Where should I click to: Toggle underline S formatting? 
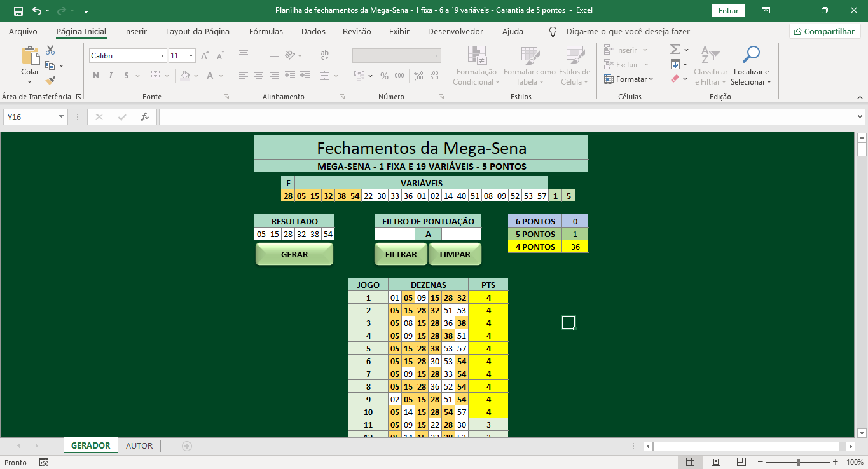click(x=127, y=76)
